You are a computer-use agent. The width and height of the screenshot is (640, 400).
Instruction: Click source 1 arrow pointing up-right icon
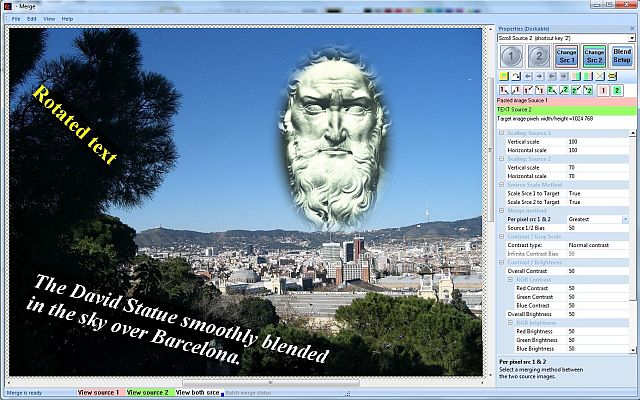528,90
